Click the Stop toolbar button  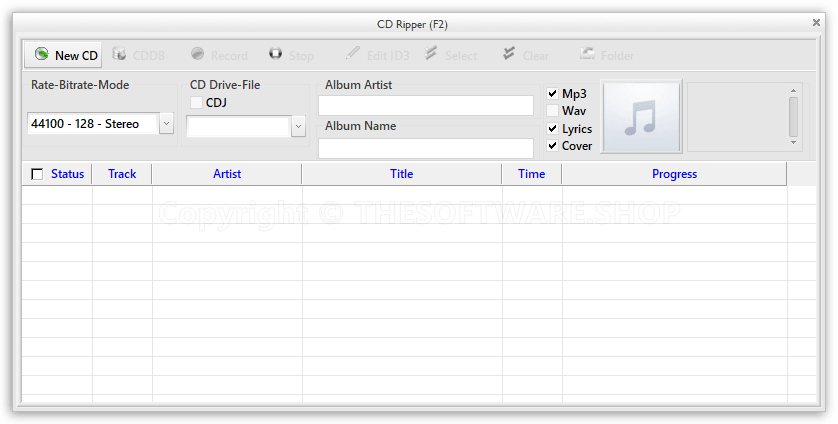click(291, 55)
